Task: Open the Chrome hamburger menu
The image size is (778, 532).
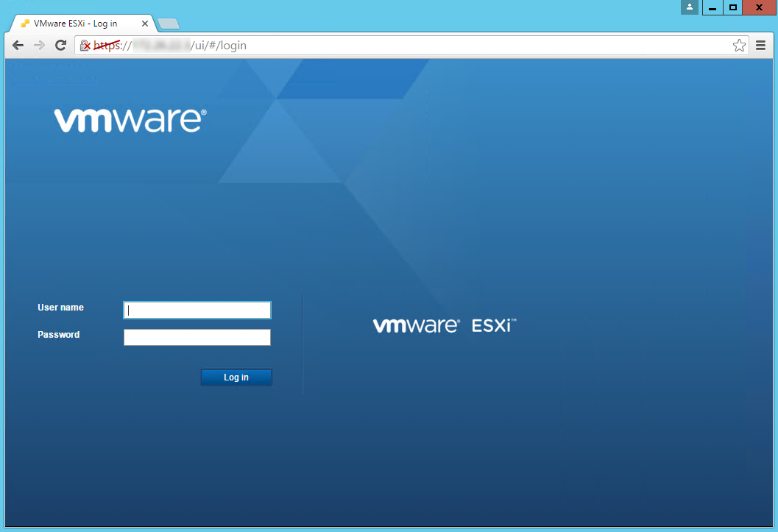Action: (761, 46)
